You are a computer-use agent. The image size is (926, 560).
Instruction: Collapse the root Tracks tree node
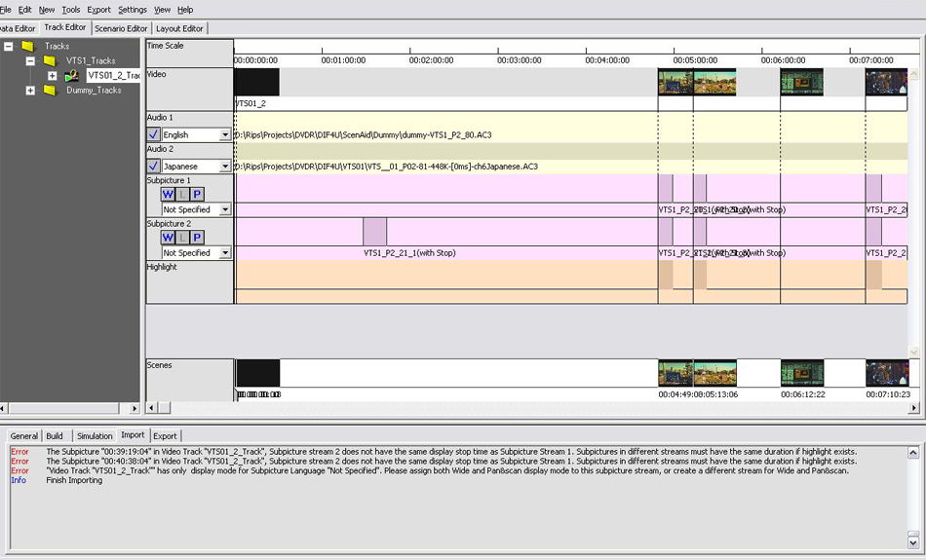[9, 46]
